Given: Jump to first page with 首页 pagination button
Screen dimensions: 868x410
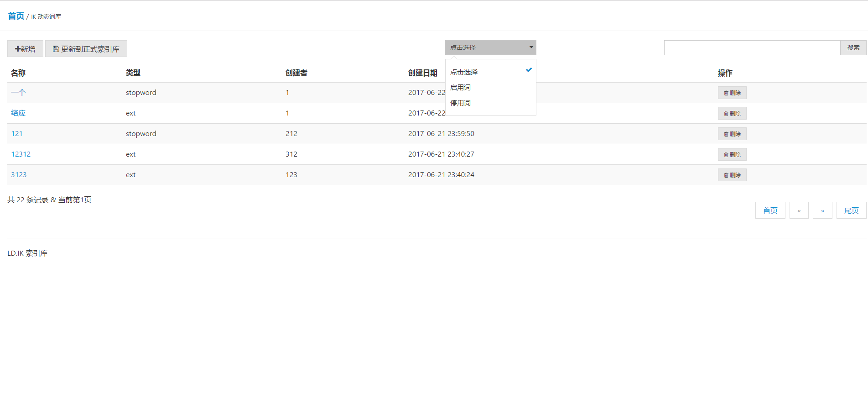Looking at the screenshot, I should (x=770, y=210).
